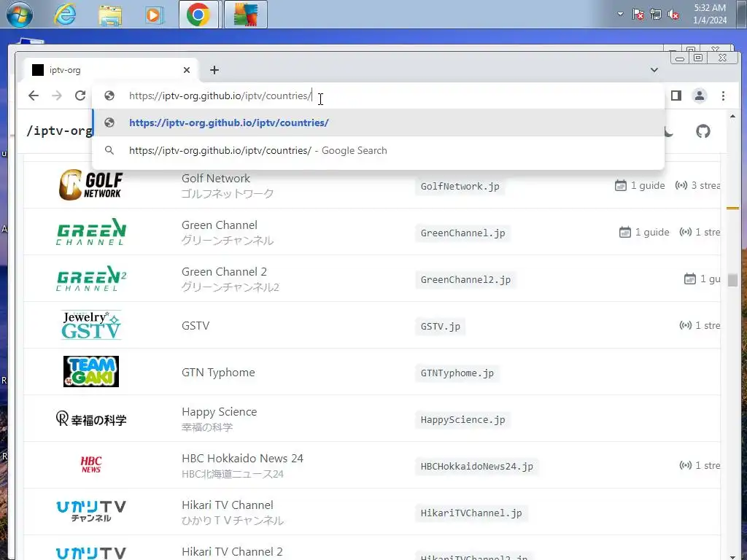Select the iptv-org browser tab

coord(111,70)
